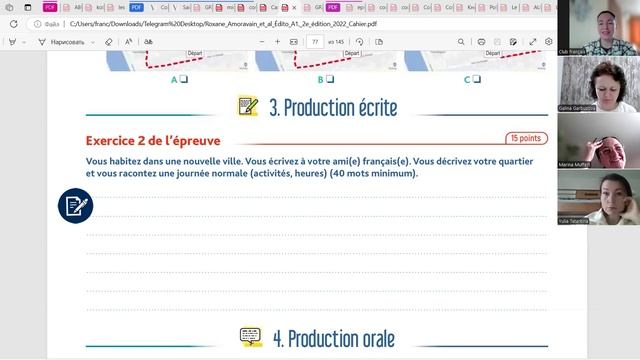Switch to the tab labeled Le
The width and height of the screenshot is (640, 360).
509,7
